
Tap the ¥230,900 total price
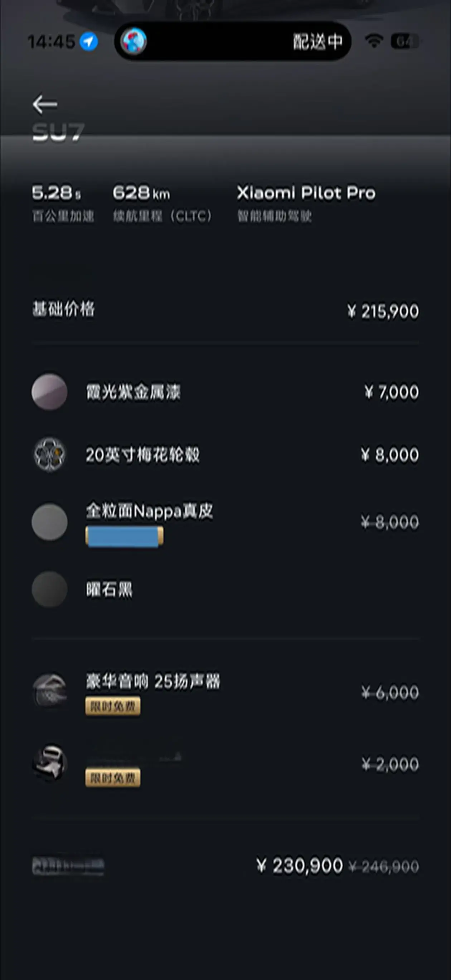click(300, 865)
